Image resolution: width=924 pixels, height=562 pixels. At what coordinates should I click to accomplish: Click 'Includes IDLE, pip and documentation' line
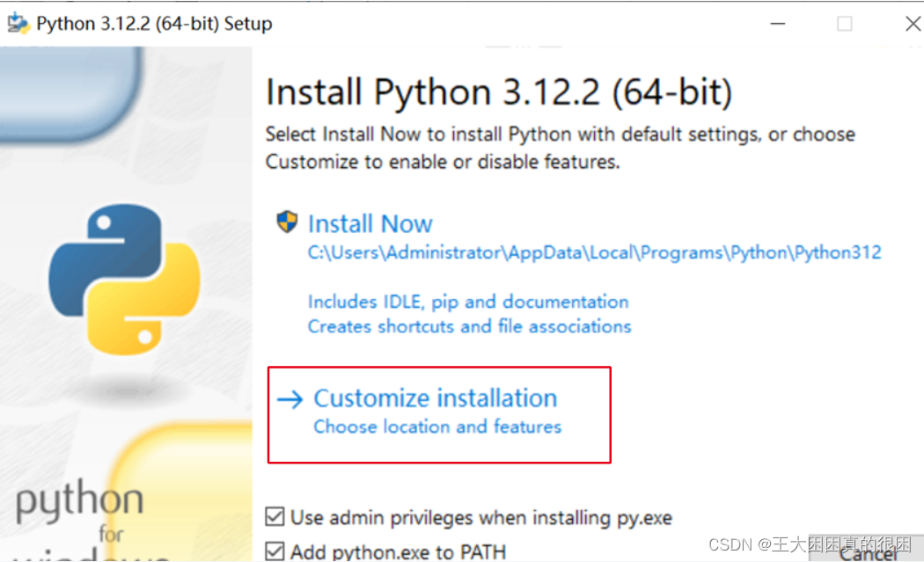(x=468, y=302)
